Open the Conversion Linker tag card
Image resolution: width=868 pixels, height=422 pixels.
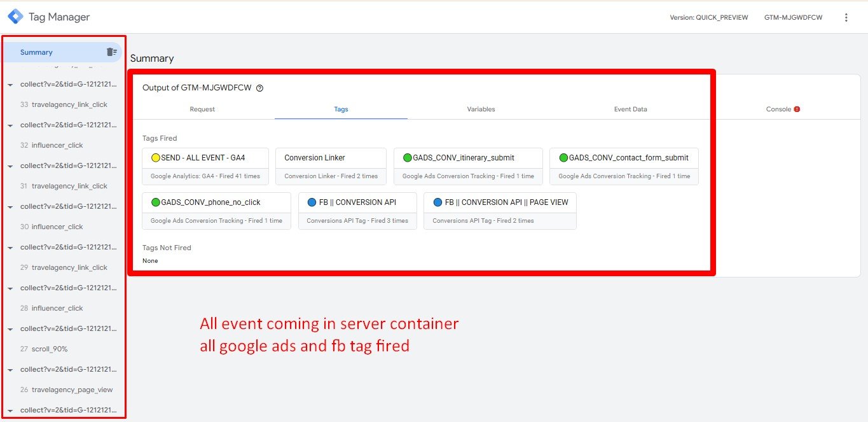click(331, 166)
